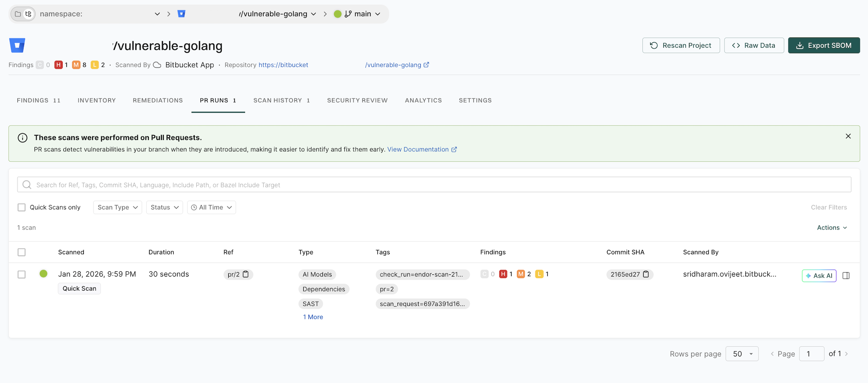
Task: Click the namespace folder icon
Action: (x=18, y=14)
